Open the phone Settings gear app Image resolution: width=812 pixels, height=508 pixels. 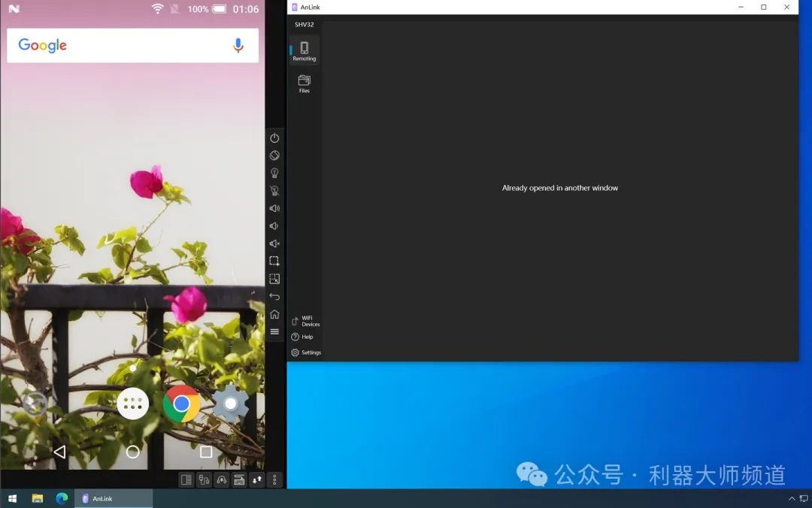click(x=231, y=404)
